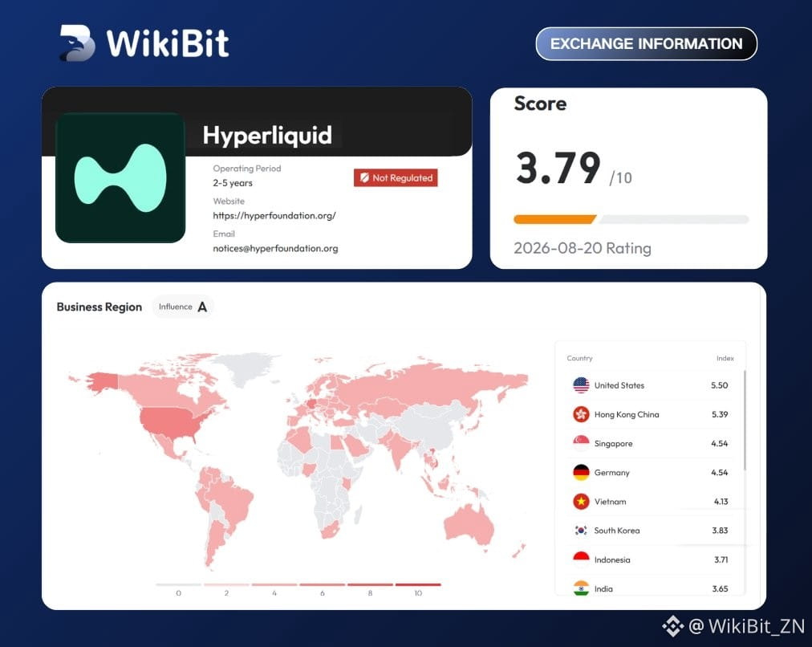Click Australia on the world map

coord(469,524)
